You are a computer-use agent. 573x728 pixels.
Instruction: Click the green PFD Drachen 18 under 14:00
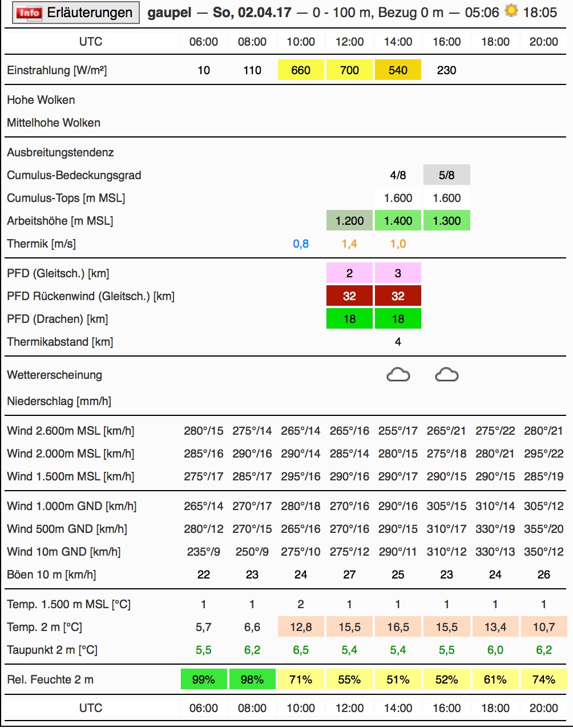398,319
